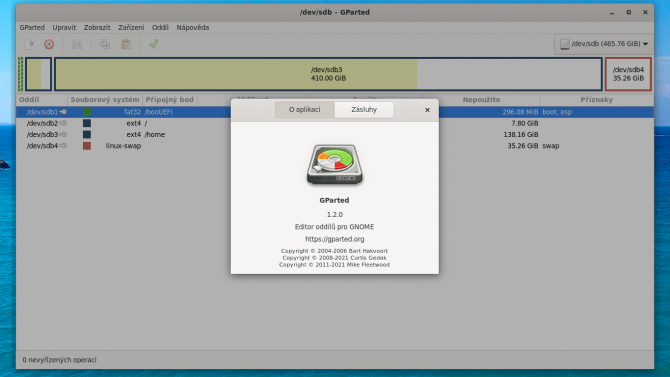Viewport: 670px width, 377px height.
Task: Select the /dev/sdb3 410.00 GiB partition bar
Action: coord(328,74)
